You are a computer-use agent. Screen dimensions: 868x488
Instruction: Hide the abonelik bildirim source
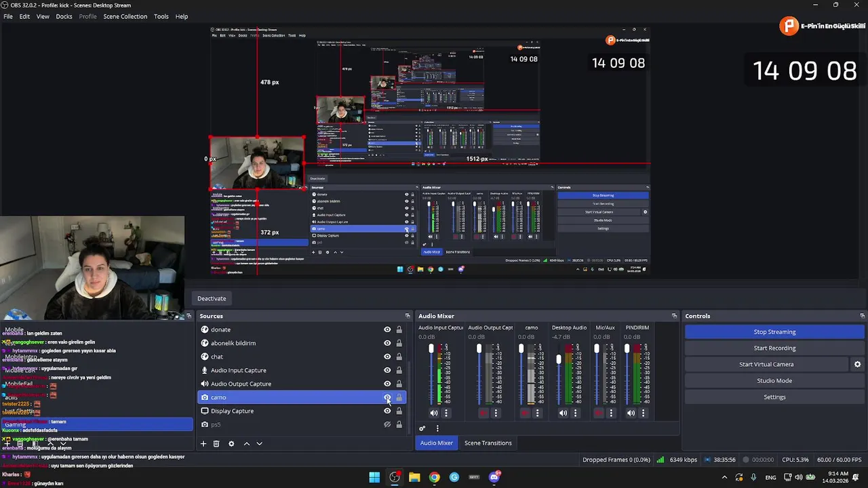(x=387, y=343)
